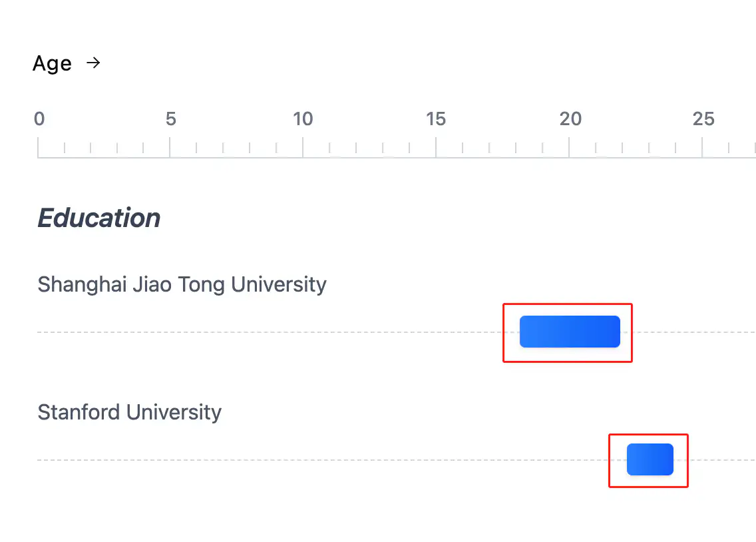
Task: Click the 10 label on age ruler
Action: (x=303, y=119)
